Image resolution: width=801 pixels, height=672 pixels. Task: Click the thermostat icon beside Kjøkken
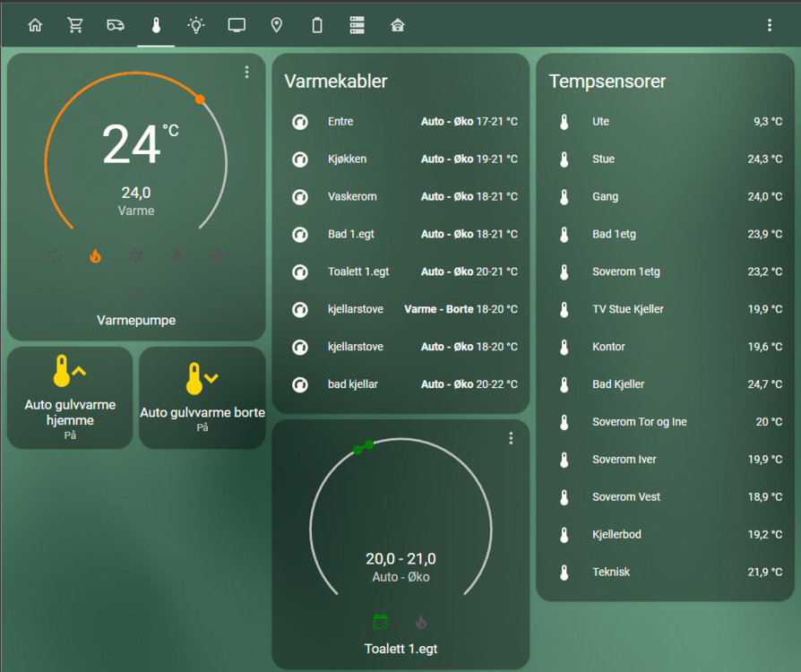[300, 159]
